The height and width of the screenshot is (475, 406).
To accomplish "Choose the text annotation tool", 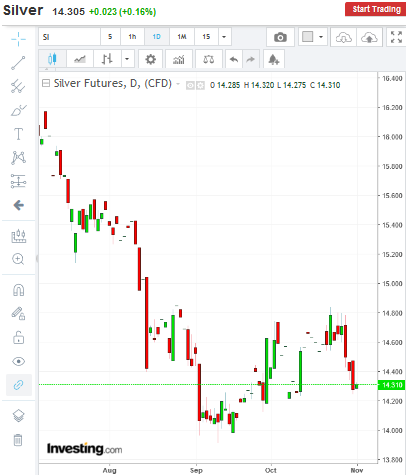I will [x=18, y=134].
